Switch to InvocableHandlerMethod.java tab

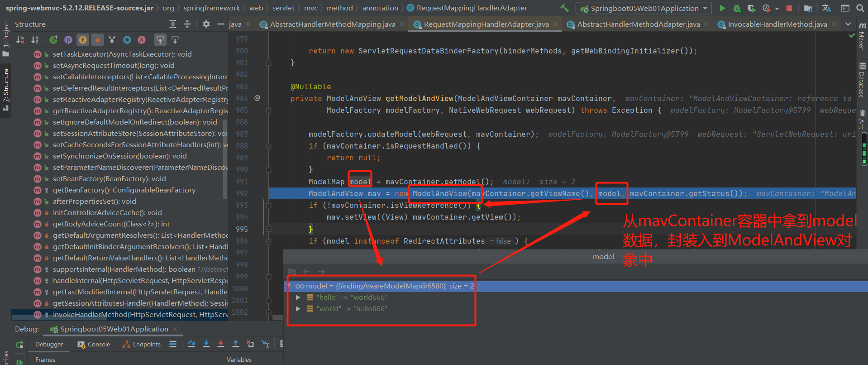point(777,24)
